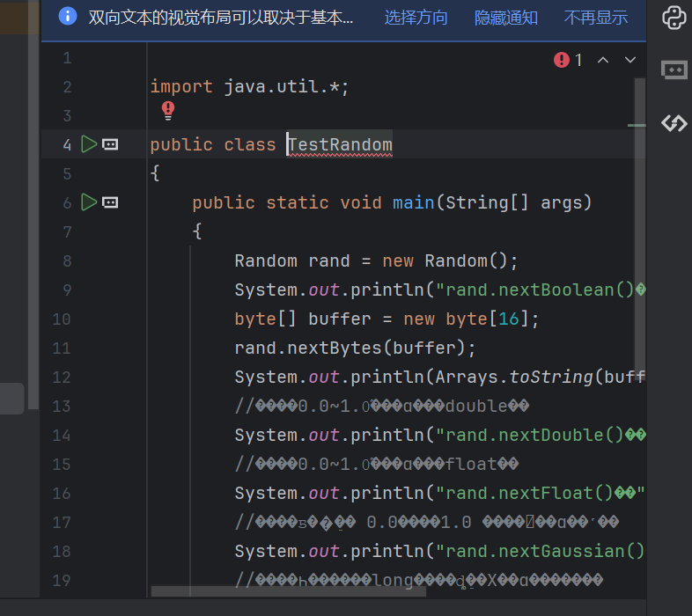This screenshot has width=692, height=616.
Task: Open the Python console icon in right sidebar
Action: click(674, 18)
